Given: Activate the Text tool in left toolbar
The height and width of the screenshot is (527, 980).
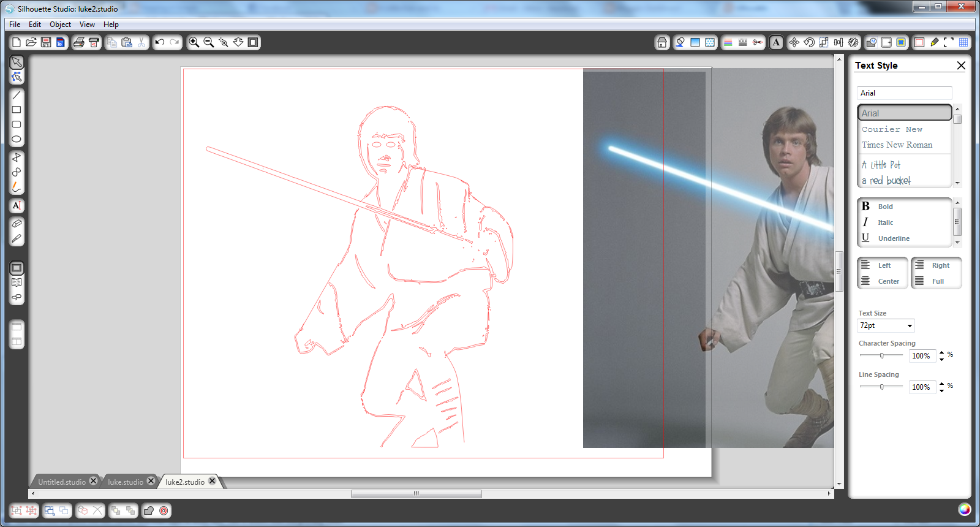Looking at the screenshot, I should click(17, 205).
